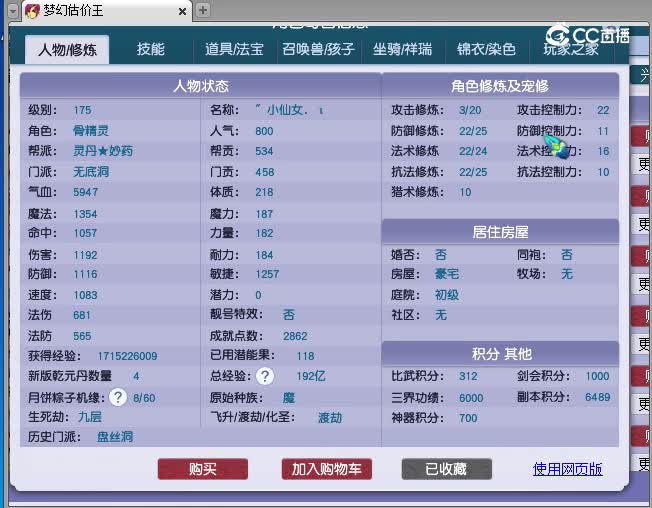The height and width of the screenshot is (508, 652).
Task: Select the 坐骑/祥瑞 tab
Action: (x=402, y=49)
